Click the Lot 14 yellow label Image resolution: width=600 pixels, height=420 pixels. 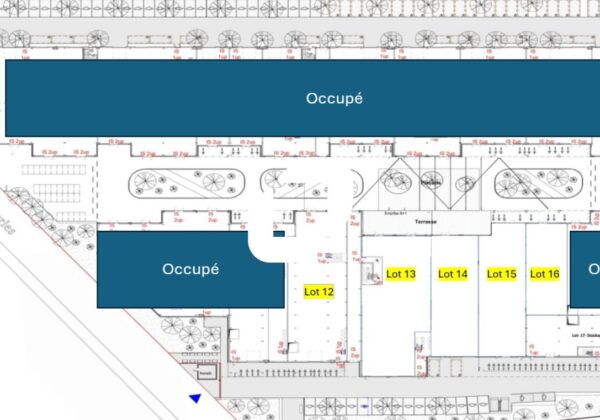pyautogui.click(x=453, y=273)
